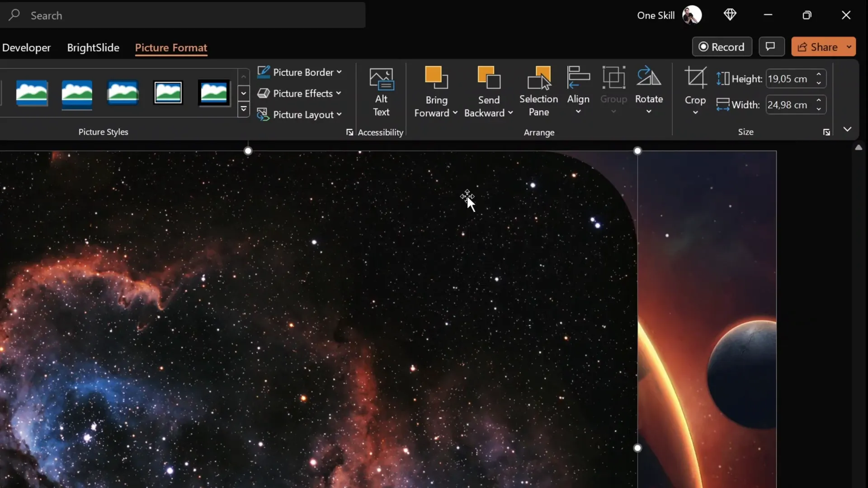
Task: Expand the Share dropdown arrow
Action: tap(849, 47)
